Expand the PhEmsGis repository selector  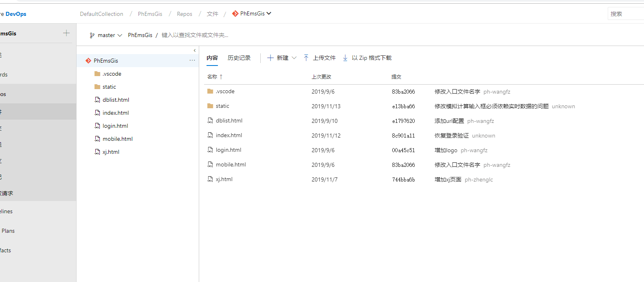(252, 13)
